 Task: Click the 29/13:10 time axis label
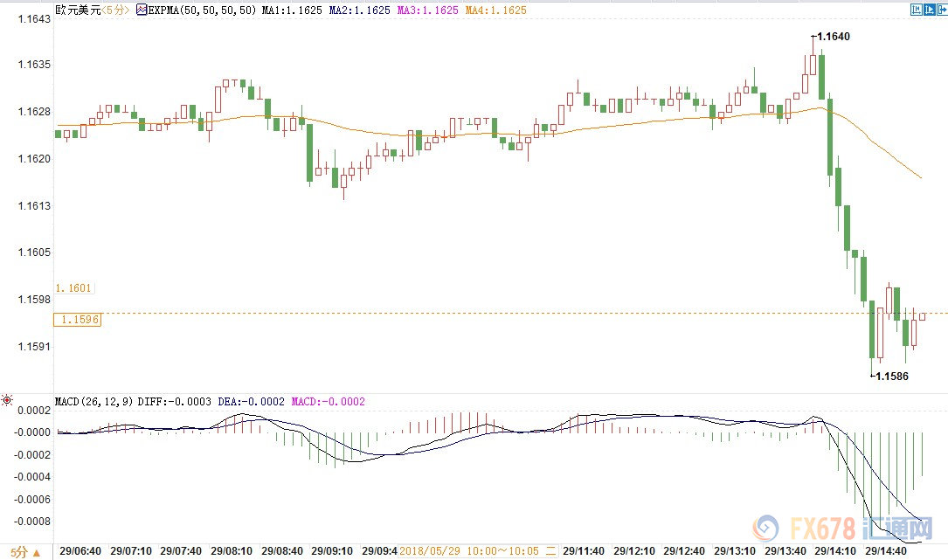pos(735,551)
